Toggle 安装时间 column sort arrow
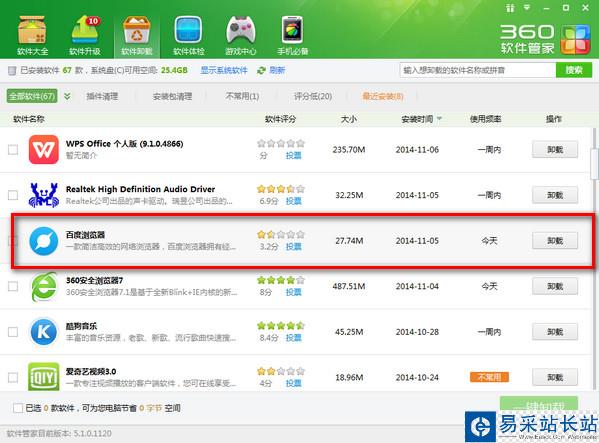Image resolution: width=599 pixels, height=443 pixels. coord(439,119)
